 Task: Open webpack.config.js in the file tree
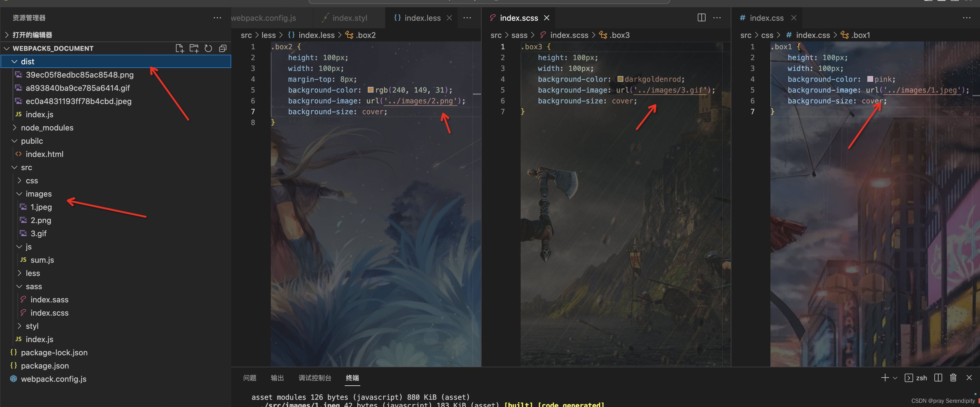[53, 379]
